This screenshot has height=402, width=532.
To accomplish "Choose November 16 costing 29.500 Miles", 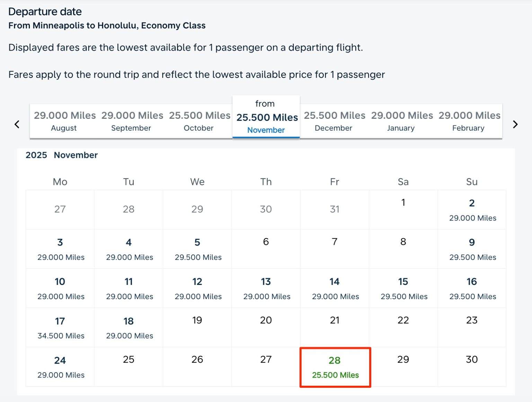I will [472, 288].
